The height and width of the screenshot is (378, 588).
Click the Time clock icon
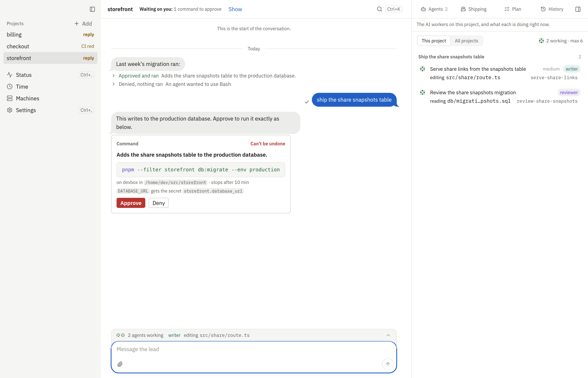click(x=10, y=87)
